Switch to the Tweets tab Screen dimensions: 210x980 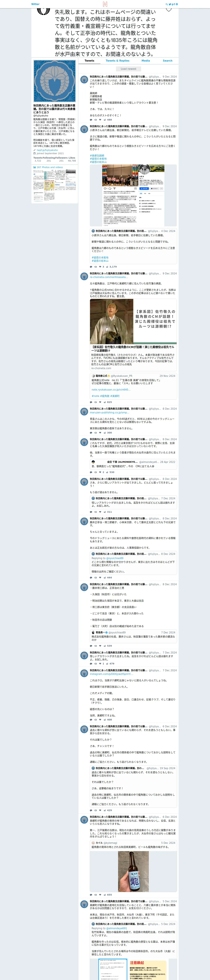pyautogui.click(x=90, y=61)
